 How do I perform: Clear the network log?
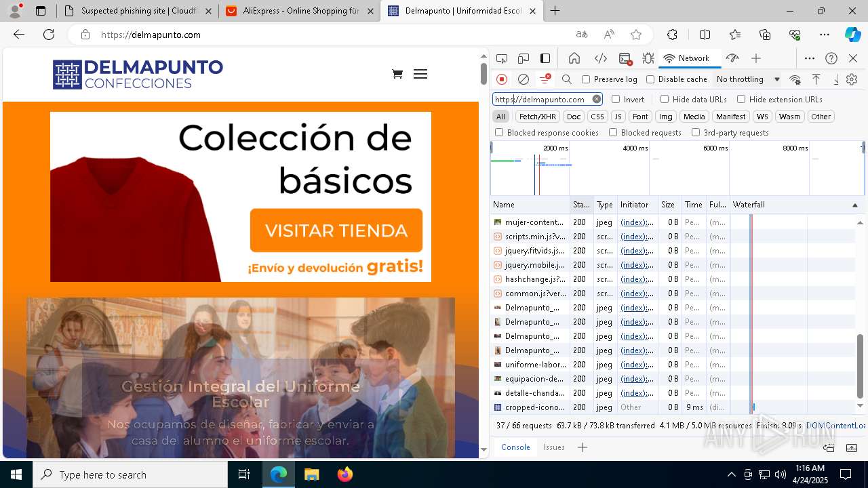[524, 79]
